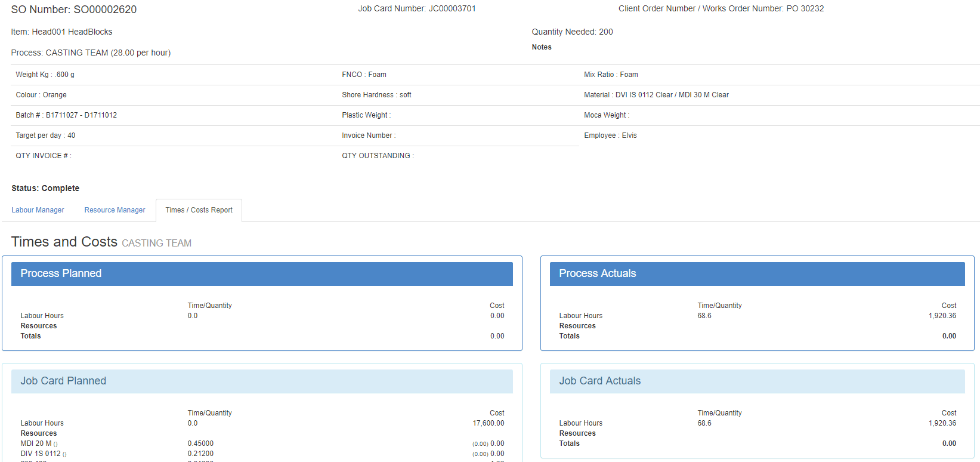980x462 pixels.
Task: Click Job Card Number JC00003701
Action: point(417,8)
